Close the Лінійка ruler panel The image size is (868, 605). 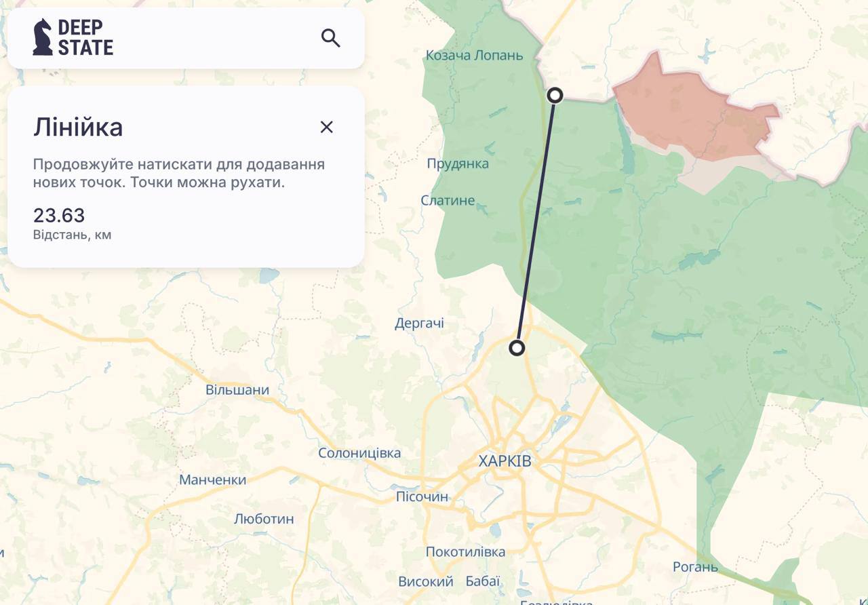[x=327, y=127]
